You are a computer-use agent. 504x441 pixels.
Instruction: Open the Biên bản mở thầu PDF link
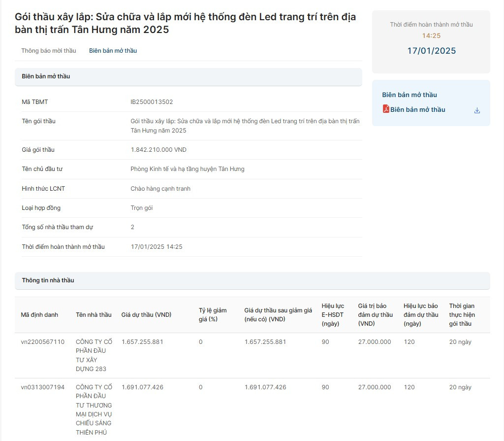point(417,110)
